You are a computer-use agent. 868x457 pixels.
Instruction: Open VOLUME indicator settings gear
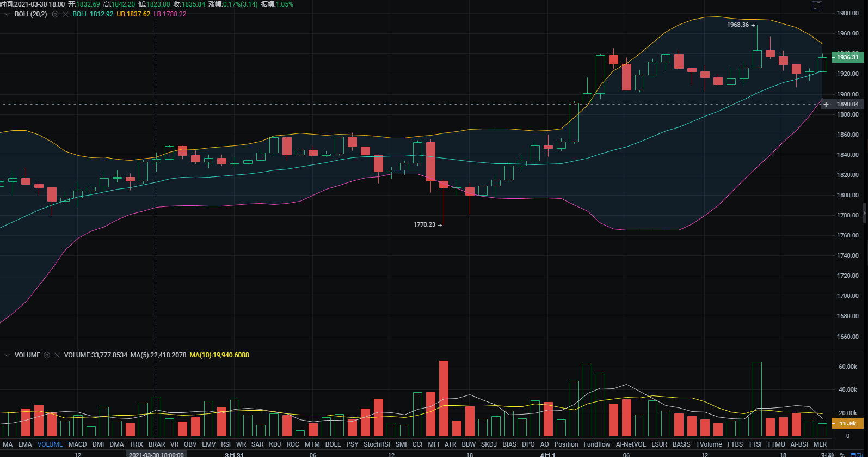click(x=47, y=355)
